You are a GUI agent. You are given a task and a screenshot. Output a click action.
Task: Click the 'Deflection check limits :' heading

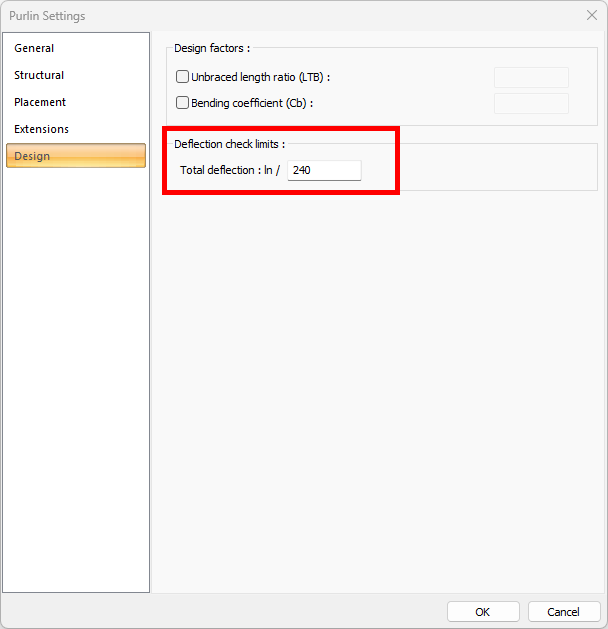click(229, 144)
